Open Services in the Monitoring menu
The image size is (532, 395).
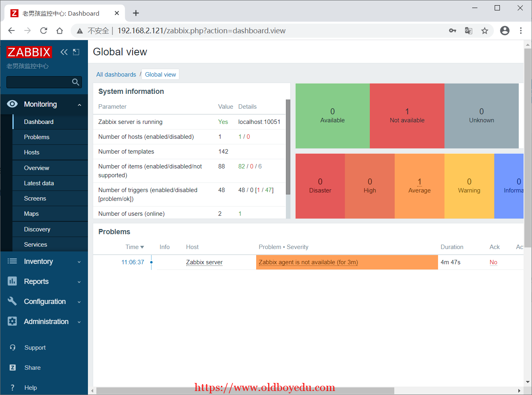point(50,245)
